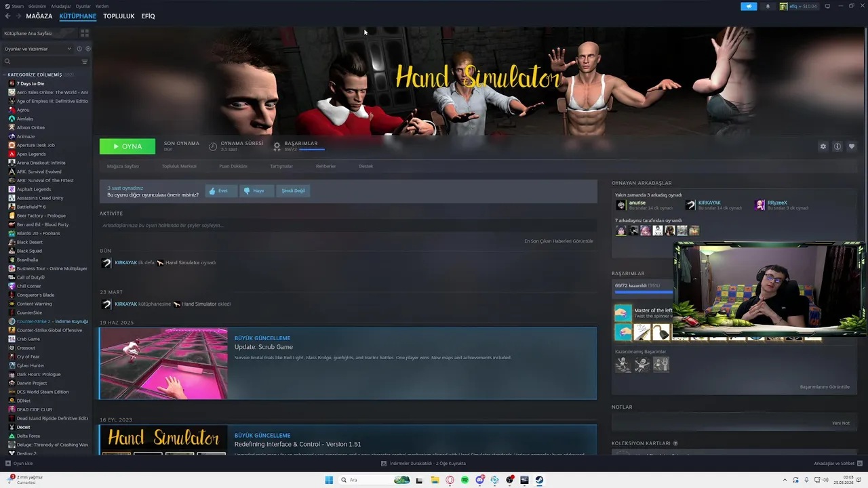868x488 pixels.
Task: Click Şimdi Değil button
Action: [x=293, y=191]
